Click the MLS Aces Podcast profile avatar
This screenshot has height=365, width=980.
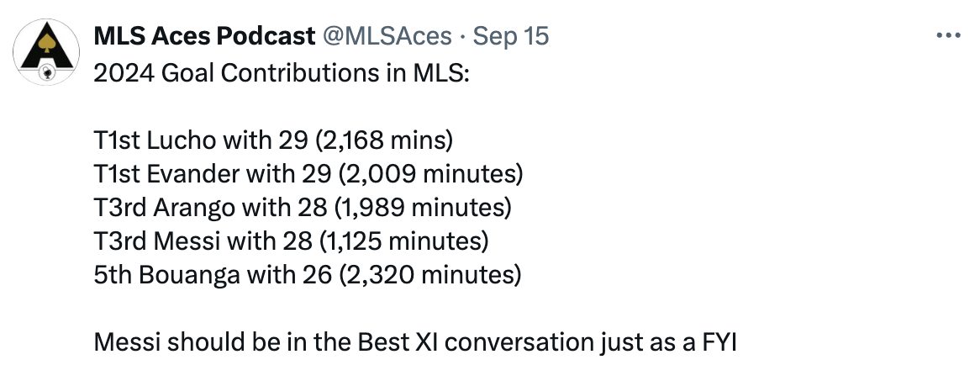coord(46,52)
